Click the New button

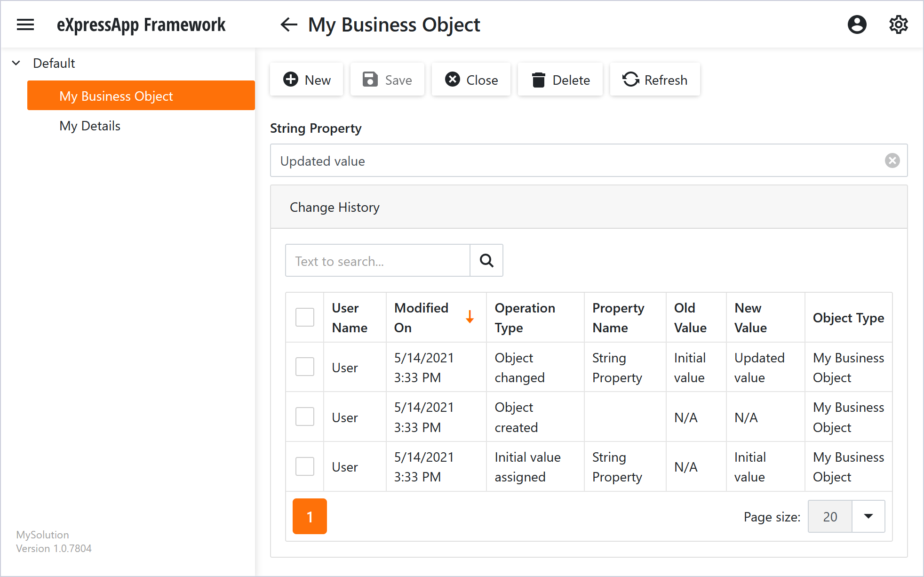pos(307,80)
